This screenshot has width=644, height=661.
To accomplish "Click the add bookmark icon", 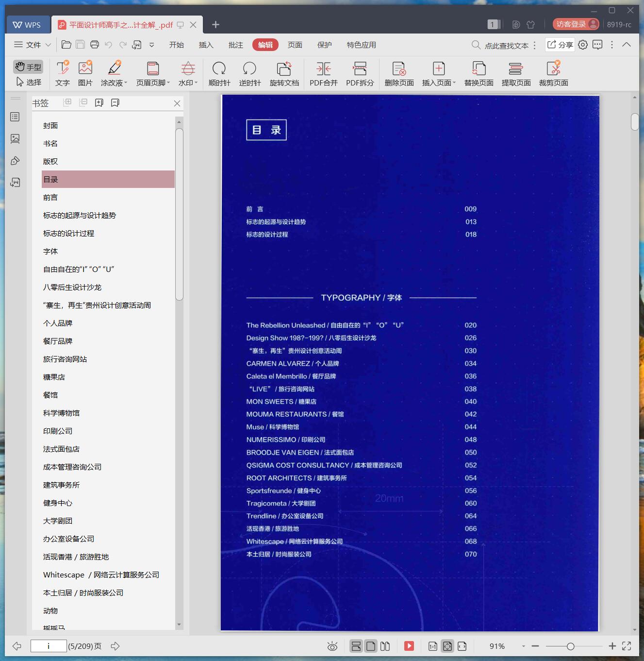I will point(99,102).
